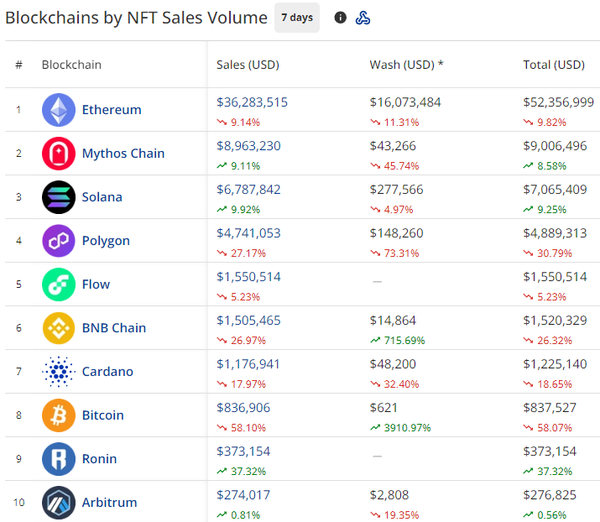Viewport: 600px width, 522px height.
Task: Open Ethereum sales value $36,283,515
Action: coord(252,102)
